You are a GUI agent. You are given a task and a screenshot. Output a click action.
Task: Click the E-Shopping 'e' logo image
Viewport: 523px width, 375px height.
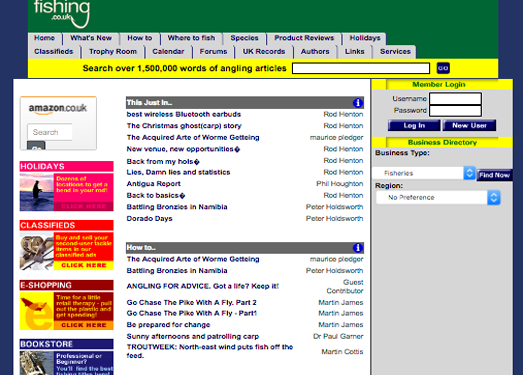(37, 311)
